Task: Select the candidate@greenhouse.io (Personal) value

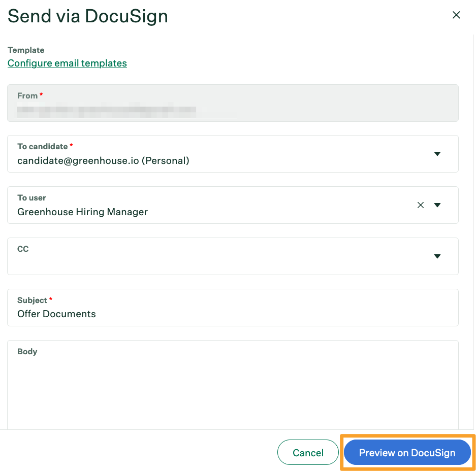Action: (103, 160)
